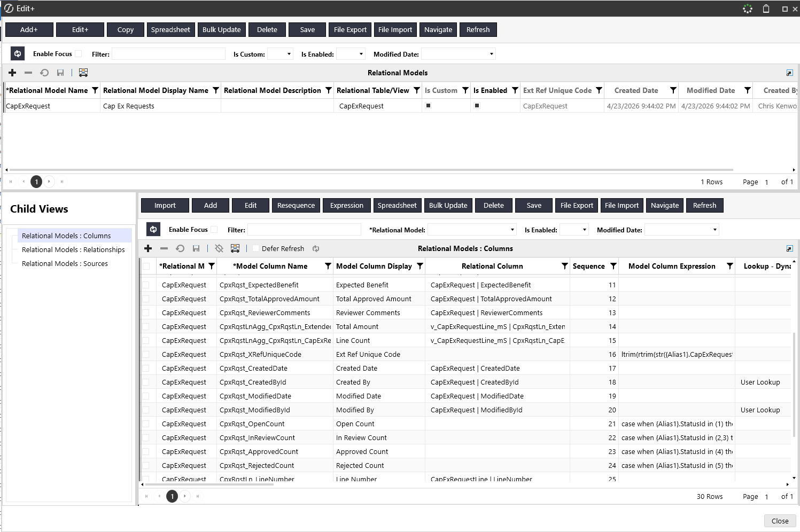800x532 pixels.
Task: Click the filter icon on Relational Model Name column
Action: (95, 90)
